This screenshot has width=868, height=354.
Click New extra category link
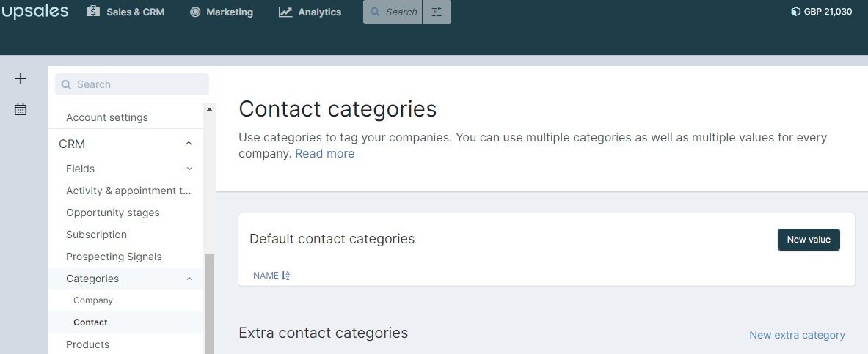coord(797,335)
